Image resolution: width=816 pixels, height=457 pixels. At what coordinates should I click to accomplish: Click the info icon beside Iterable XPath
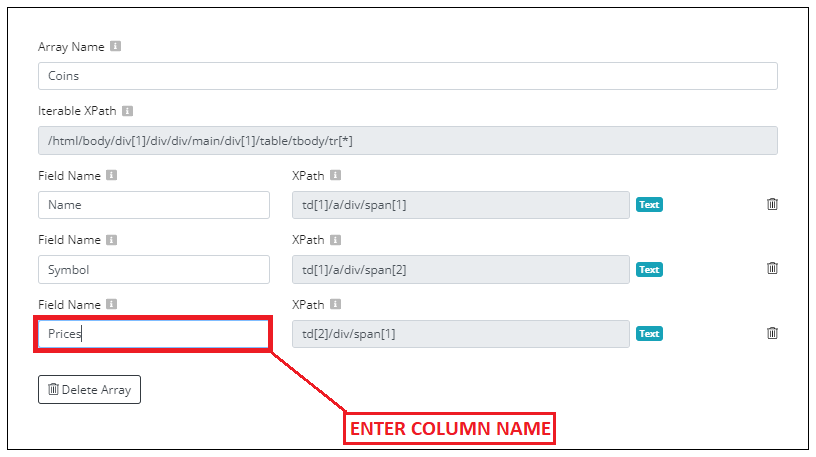(128, 111)
